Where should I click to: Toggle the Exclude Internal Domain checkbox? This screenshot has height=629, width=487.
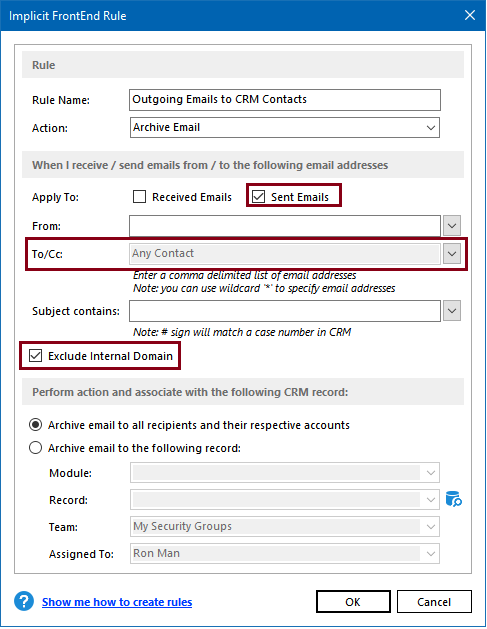[x=35, y=355]
